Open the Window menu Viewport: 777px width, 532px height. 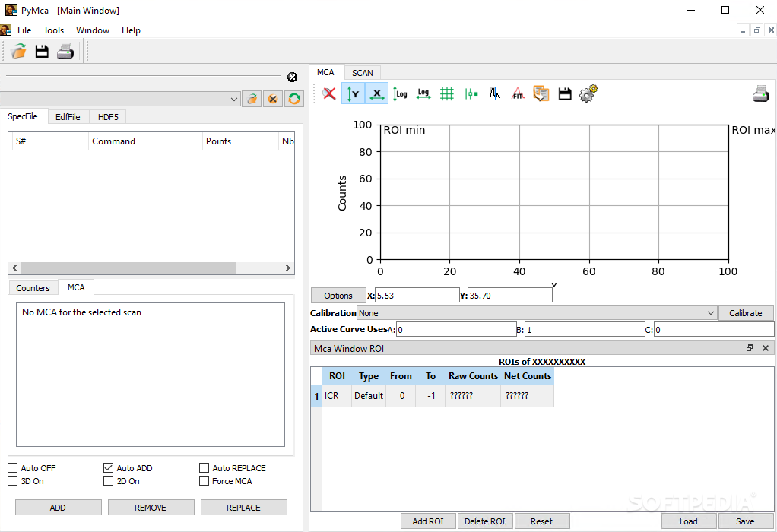click(x=93, y=30)
